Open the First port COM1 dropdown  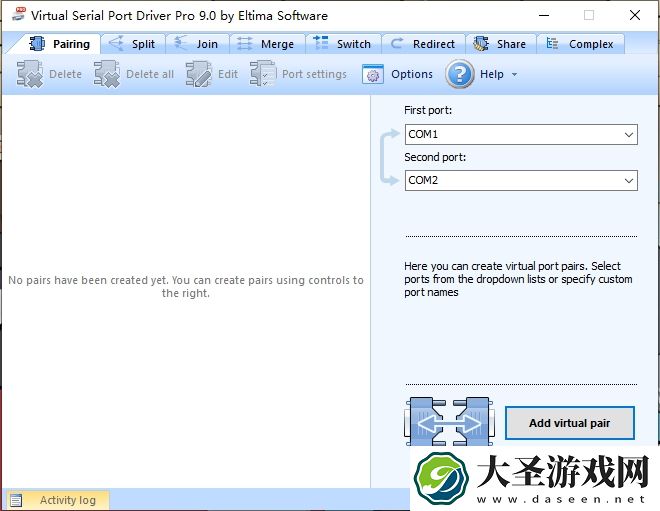[628, 135]
